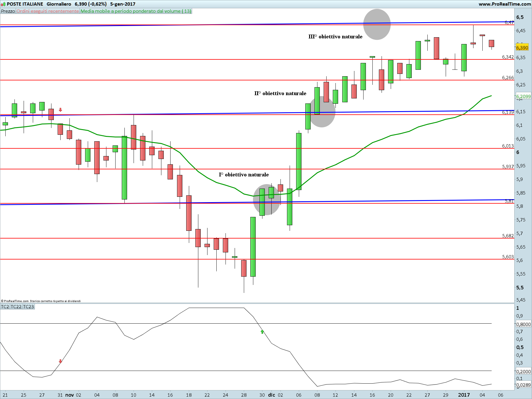532x399 pixels.
Task: Click the ProRealTime.com copyright notice text
Action: (x=41, y=301)
